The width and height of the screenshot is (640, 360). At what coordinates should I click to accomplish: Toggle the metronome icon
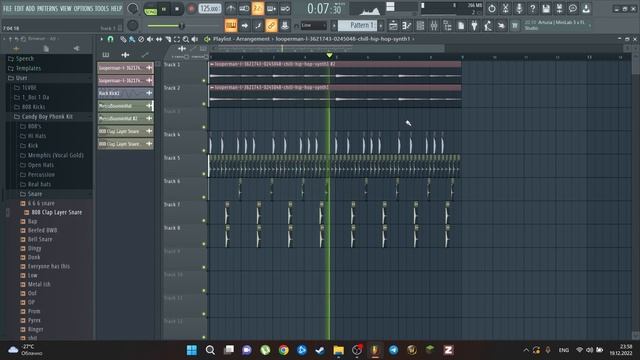(x=231, y=9)
